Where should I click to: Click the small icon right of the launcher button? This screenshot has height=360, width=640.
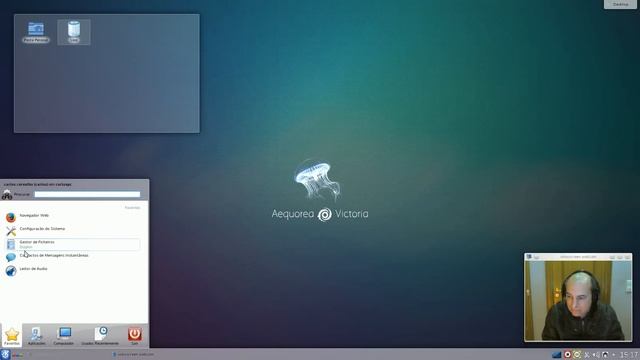point(17,355)
